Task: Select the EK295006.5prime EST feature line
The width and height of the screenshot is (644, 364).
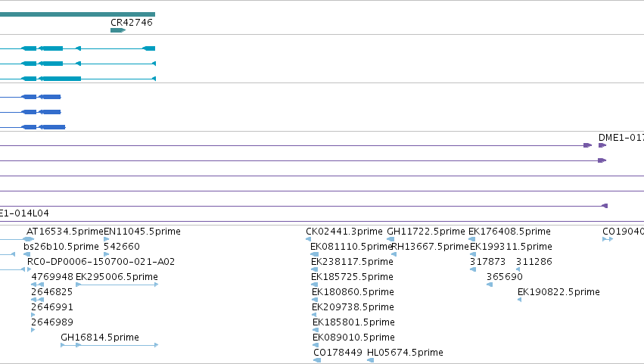Action: (117, 285)
